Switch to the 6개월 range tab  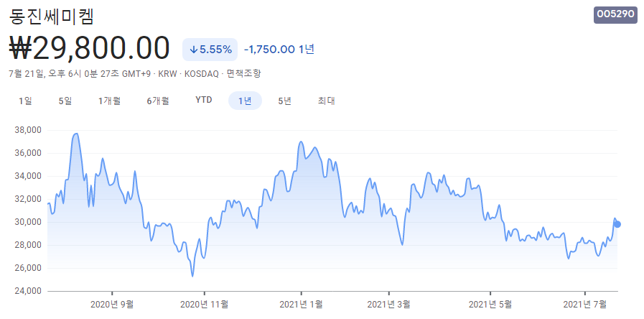tap(158, 101)
